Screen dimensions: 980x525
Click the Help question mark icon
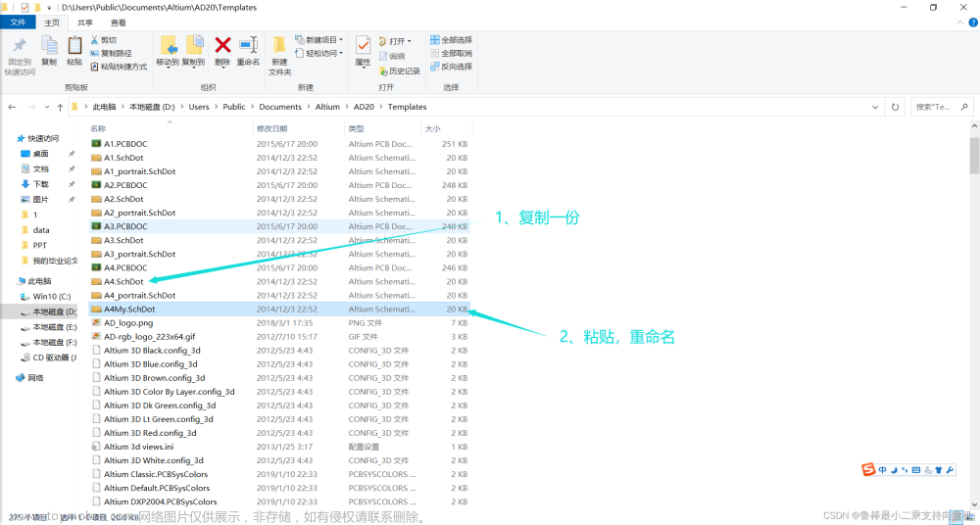[974, 24]
